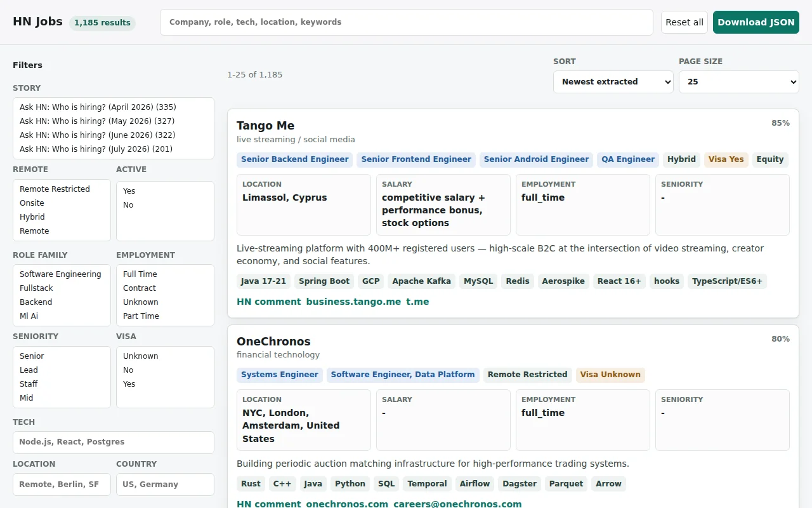
Task: Open the onechronos.com link
Action: [347, 504]
